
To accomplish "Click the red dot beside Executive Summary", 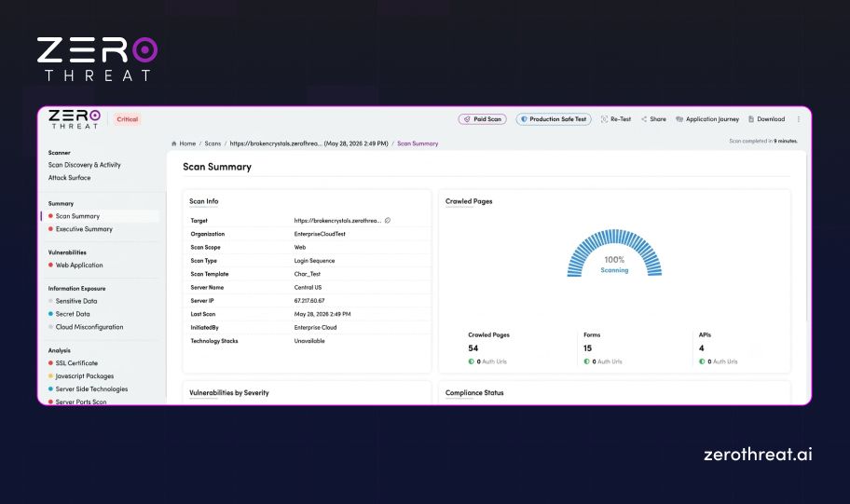I will (50, 229).
